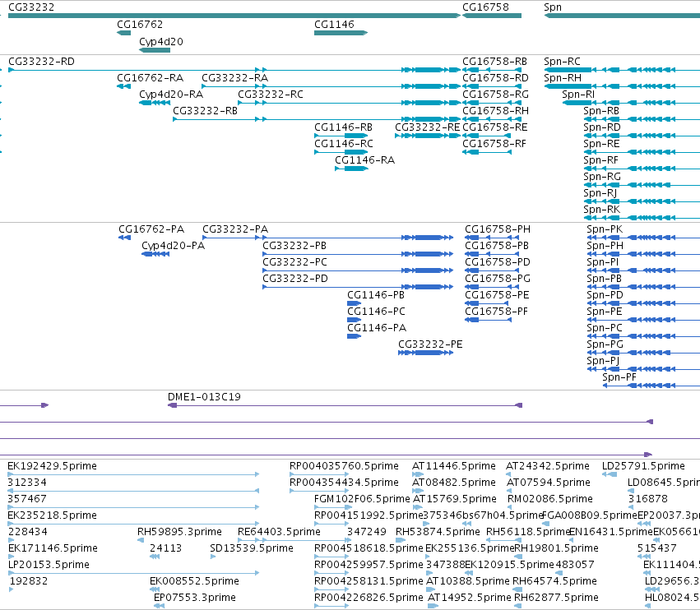Select protein CG33232-PD
This screenshot has width=700, height=610.
(295, 279)
